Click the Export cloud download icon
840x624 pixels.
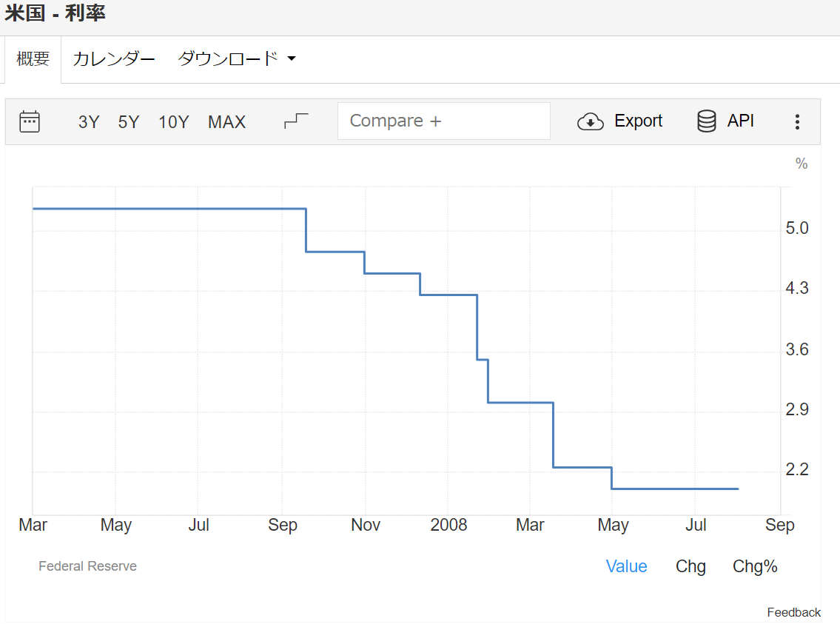pyautogui.click(x=591, y=121)
